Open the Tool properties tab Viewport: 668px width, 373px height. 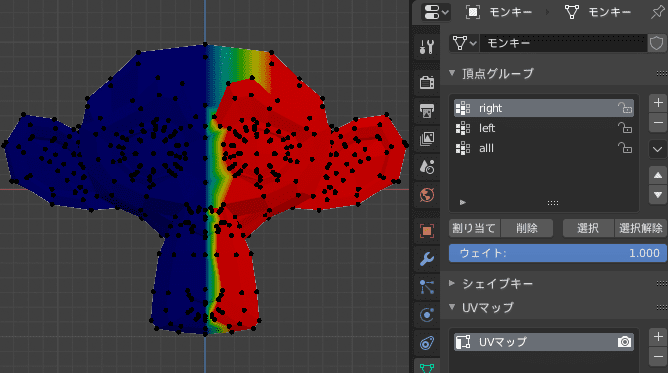(x=426, y=47)
